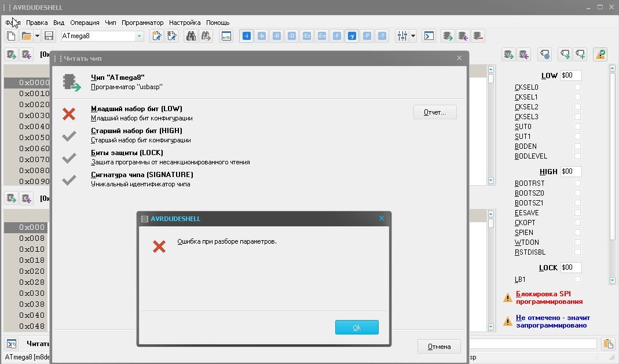Click the Отмена cancel button
The image size is (619, 364).
439,347
